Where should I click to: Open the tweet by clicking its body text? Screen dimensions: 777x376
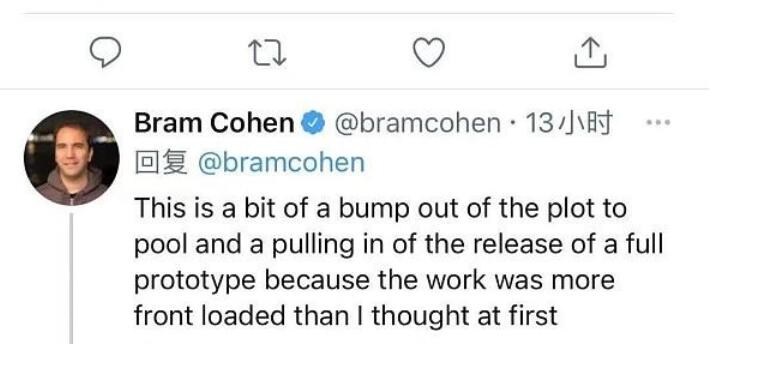tap(398, 262)
